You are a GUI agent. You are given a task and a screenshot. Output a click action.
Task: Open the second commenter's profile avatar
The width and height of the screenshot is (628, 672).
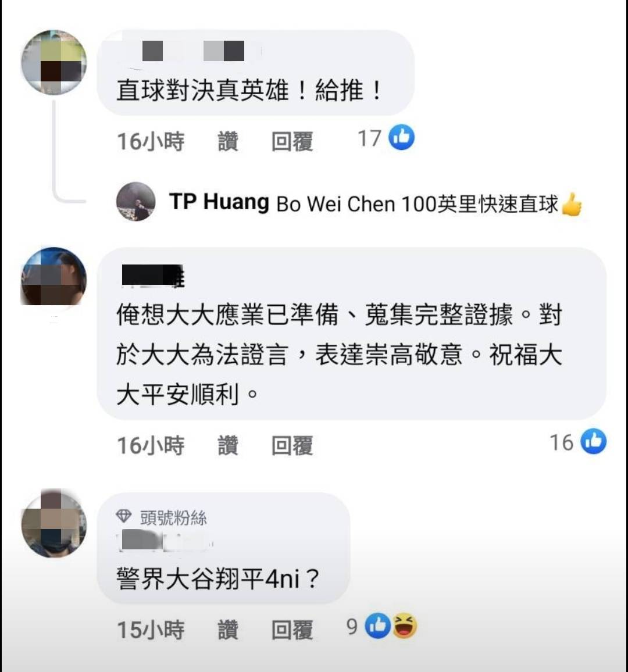coord(54,279)
